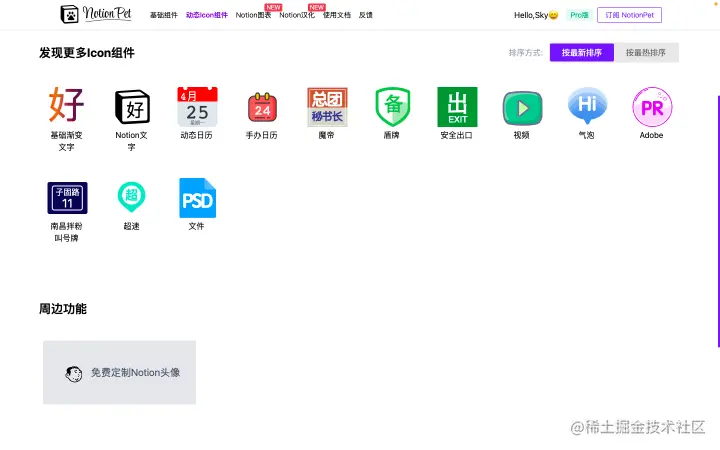
Task: Select the green 盾牌 shield icon
Action: click(x=392, y=107)
